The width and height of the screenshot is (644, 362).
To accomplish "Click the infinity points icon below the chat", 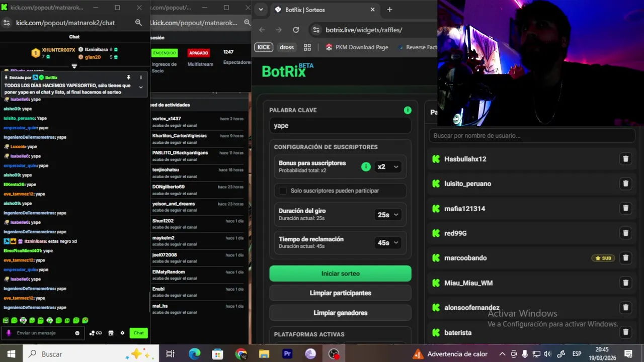I will point(96,333).
